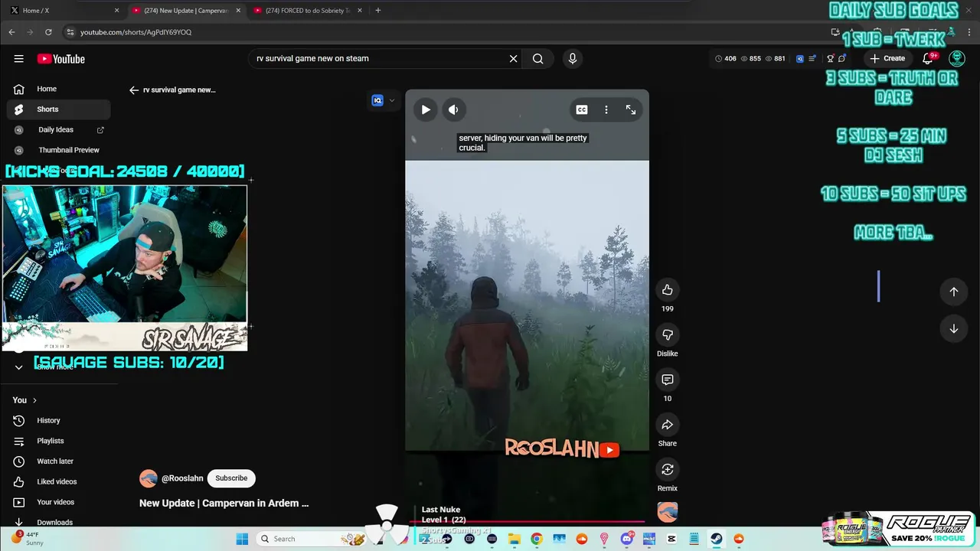Open YouTube notifications bell

928,58
